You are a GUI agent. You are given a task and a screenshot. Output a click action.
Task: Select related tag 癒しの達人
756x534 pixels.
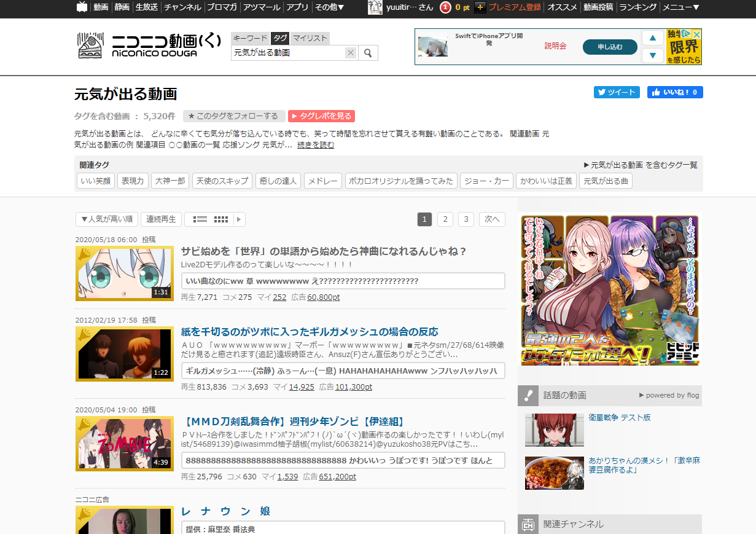pos(278,181)
